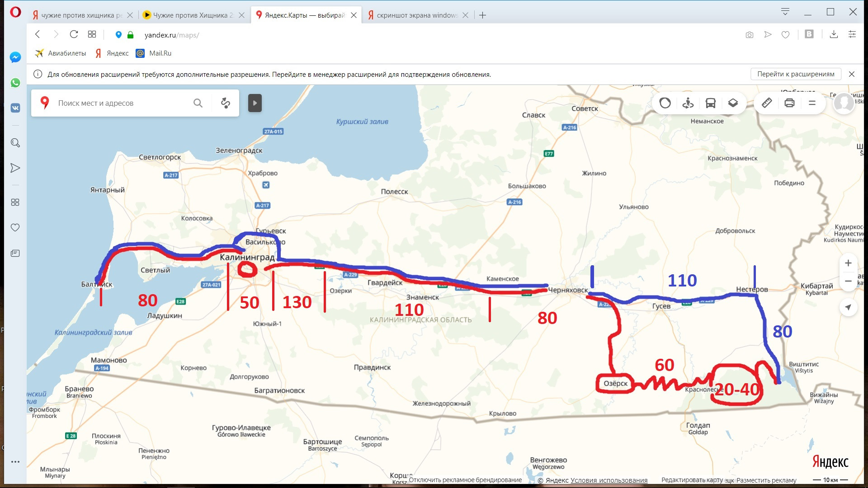
Task: Zoom in with the plus button
Action: click(848, 263)
